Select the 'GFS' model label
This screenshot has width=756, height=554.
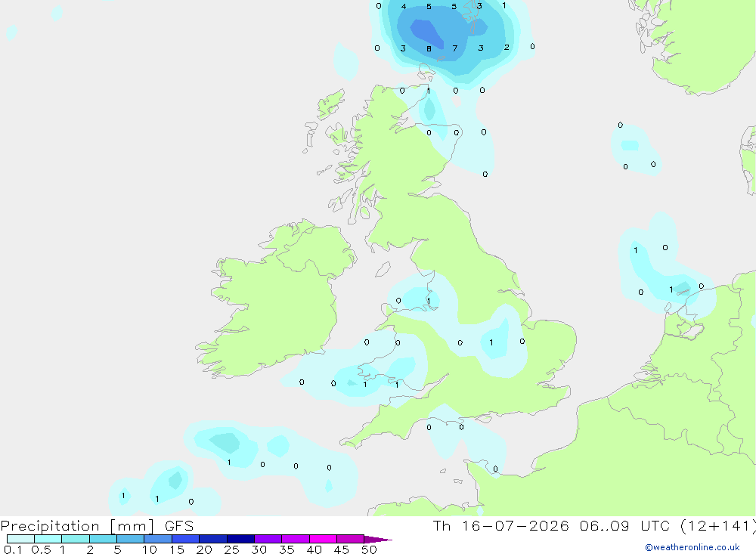coord(179,526)
